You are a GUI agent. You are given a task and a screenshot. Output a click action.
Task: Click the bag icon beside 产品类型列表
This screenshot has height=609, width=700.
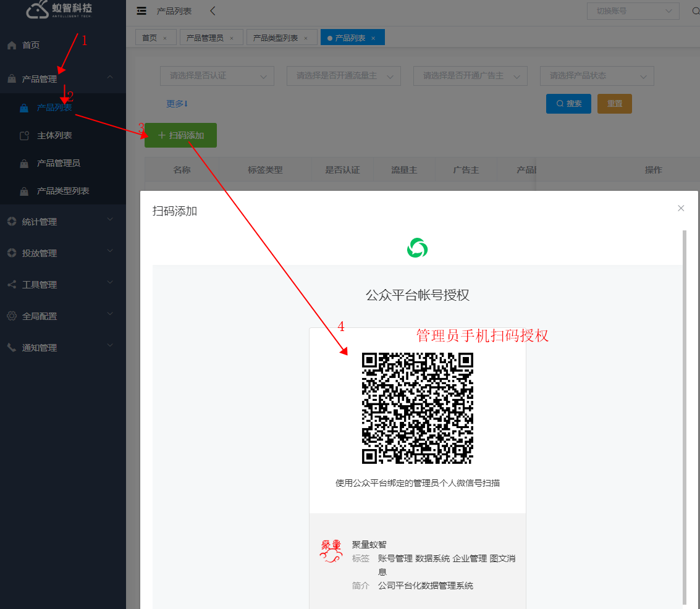click(x=24, y=191)
